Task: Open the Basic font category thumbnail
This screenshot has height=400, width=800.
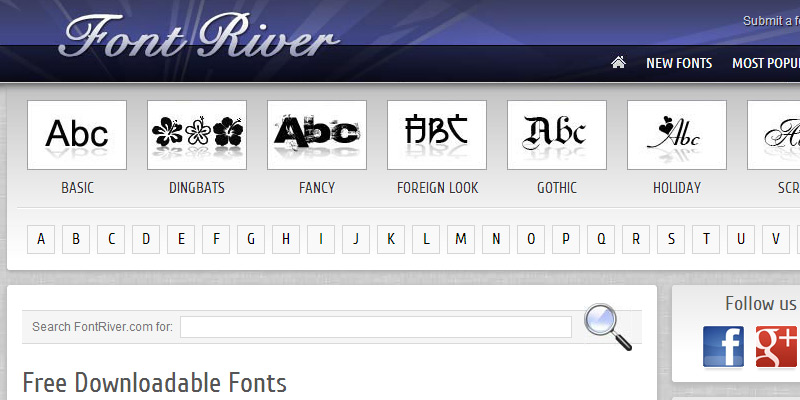Action: [x=77, y=135]
